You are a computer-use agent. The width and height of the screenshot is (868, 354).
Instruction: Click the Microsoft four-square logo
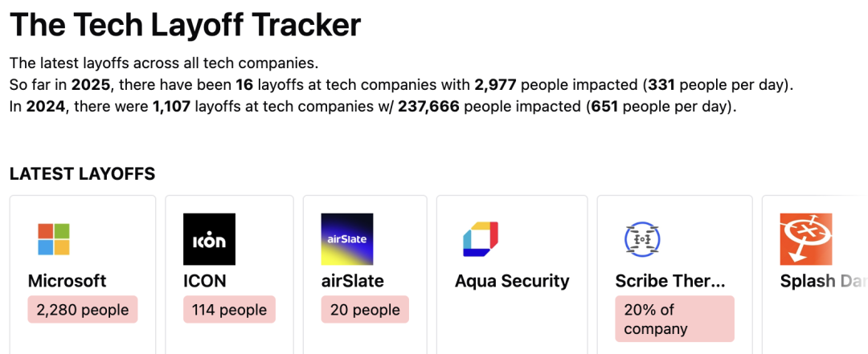[x=54, y=239]
